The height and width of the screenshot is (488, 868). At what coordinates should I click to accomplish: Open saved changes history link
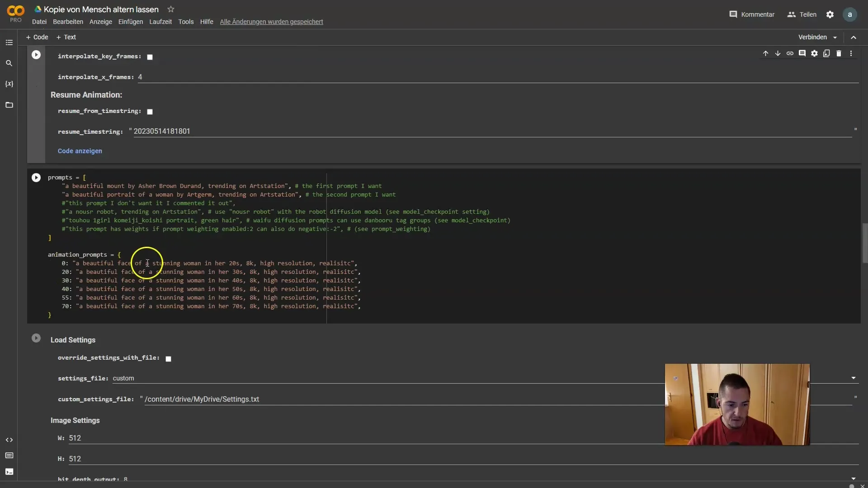[x=271, y=22]
